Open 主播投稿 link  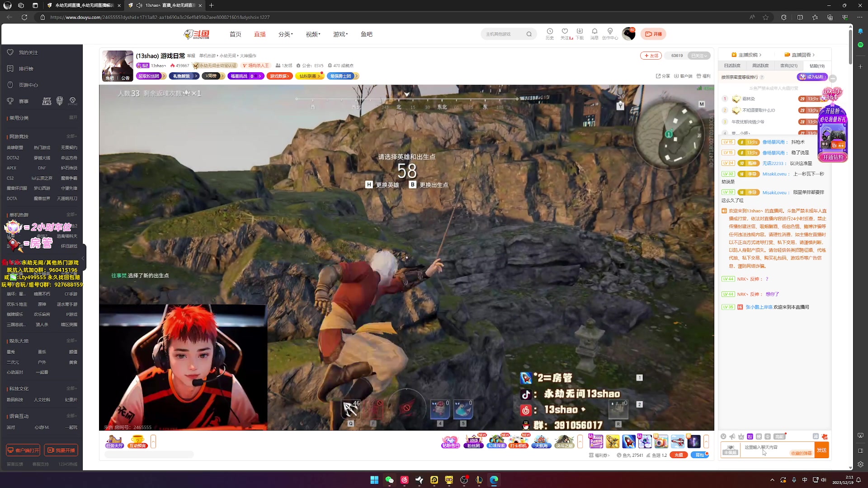point(747,55)
